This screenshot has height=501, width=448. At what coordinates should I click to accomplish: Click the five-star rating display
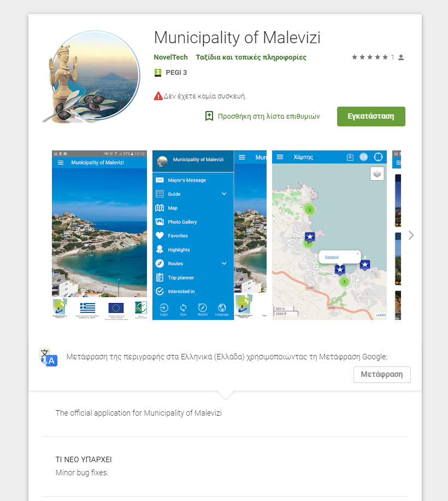pyautogui.click(x=369, y=57)
